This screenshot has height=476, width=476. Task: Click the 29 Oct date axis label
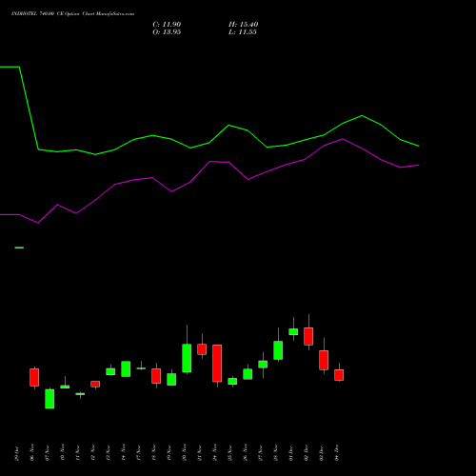click(17, 453)
